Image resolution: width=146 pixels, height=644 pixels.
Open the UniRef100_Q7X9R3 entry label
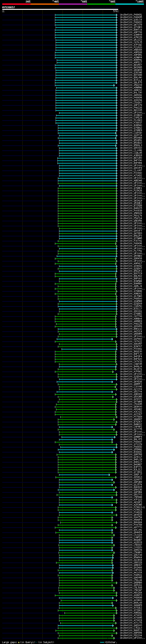pyautogui.click(x=131, y=27)
